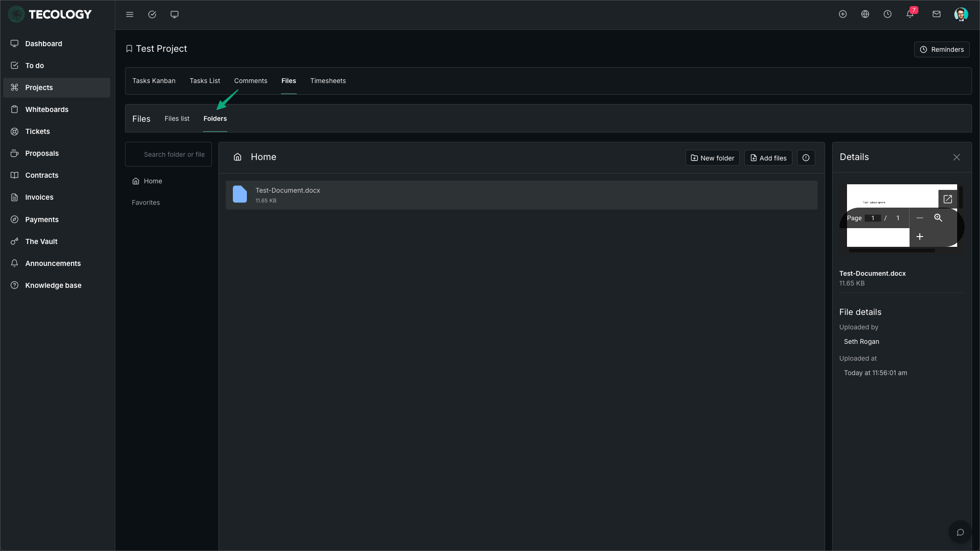Viewport: 980px width, 551px height.
Task: Close the Details panel
Action: pos(957,157)
